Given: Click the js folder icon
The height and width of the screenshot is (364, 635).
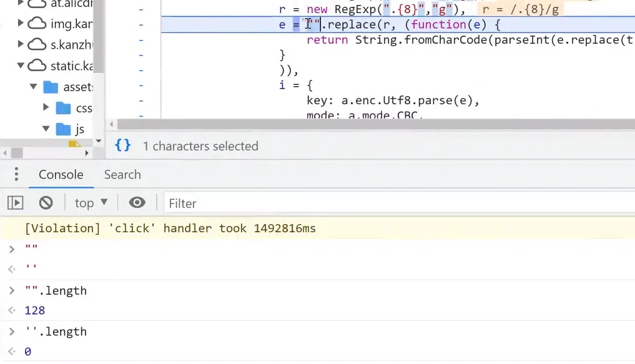Looking at the screenshot, I should pos(63,129).
